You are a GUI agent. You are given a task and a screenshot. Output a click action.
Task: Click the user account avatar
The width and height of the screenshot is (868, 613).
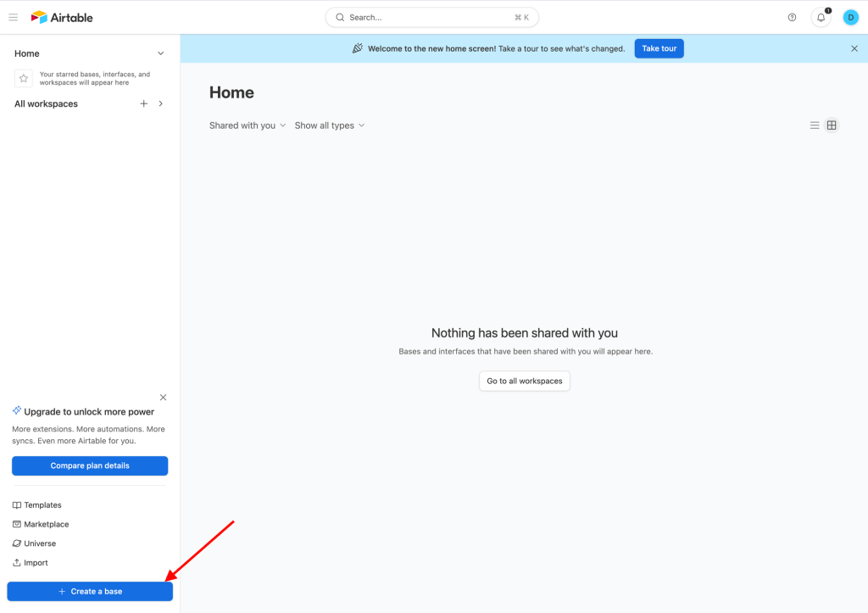click(850, 17)
